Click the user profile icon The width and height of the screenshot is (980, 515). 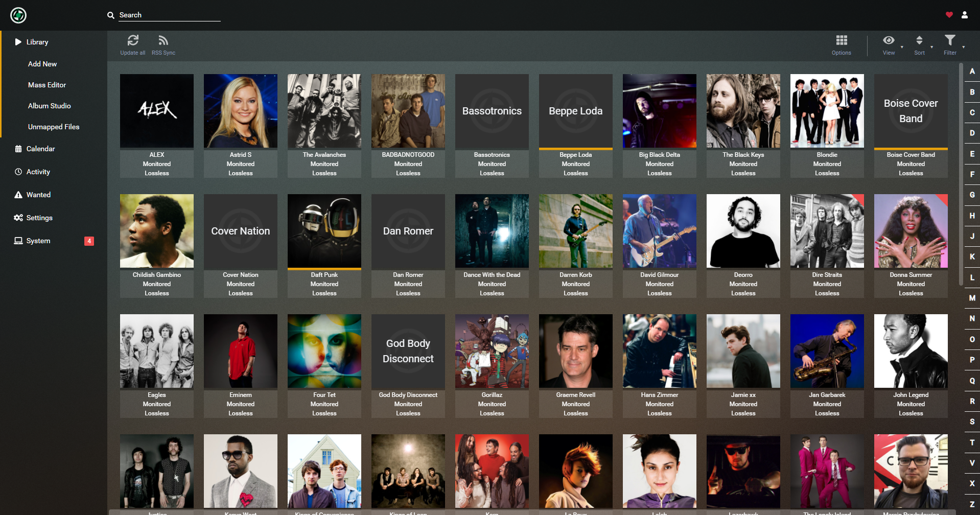click(x=965, y=15)
